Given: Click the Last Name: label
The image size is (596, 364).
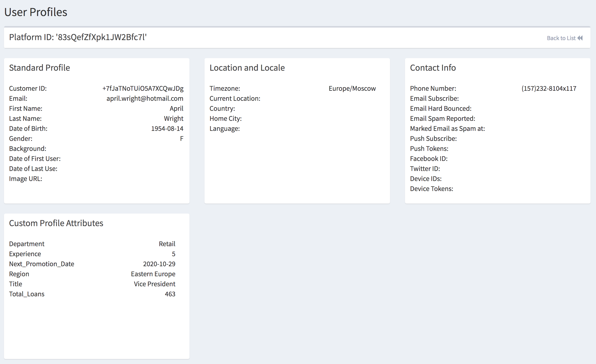Looking at the screenshot, I should 25,119.
